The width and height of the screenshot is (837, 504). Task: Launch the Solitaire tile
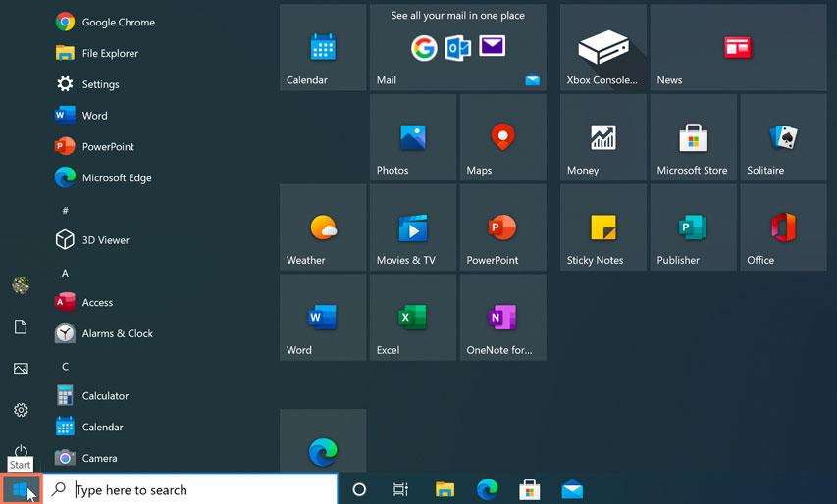[x=783, y=138]
